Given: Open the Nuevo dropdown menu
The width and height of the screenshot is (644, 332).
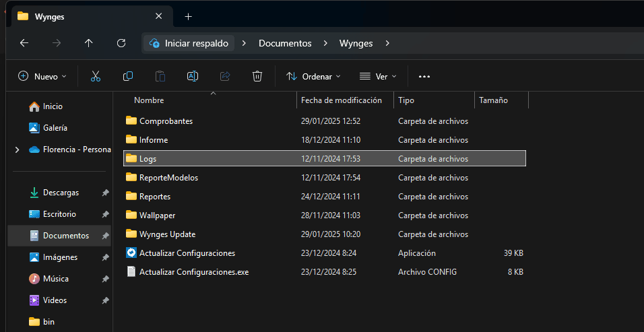Looking at the screenshot, I should coord(42,77).
